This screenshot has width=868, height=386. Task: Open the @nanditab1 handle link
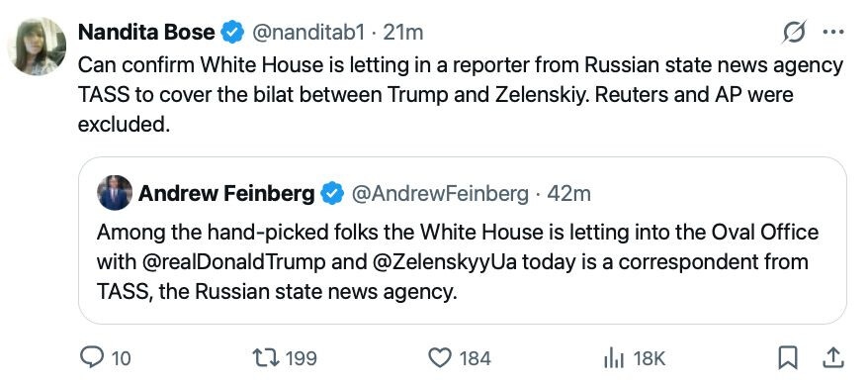pyautogui.click(x=308, y=33)
